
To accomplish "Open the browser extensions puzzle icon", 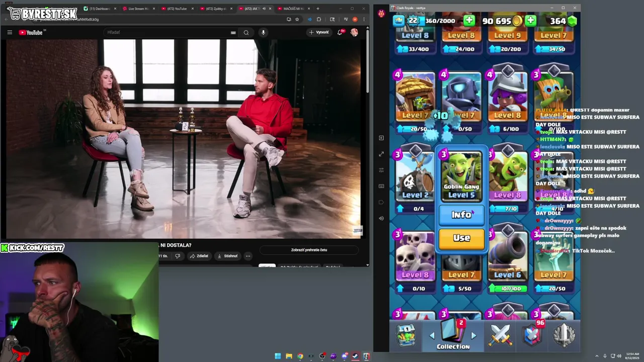I will click(318, 19).
